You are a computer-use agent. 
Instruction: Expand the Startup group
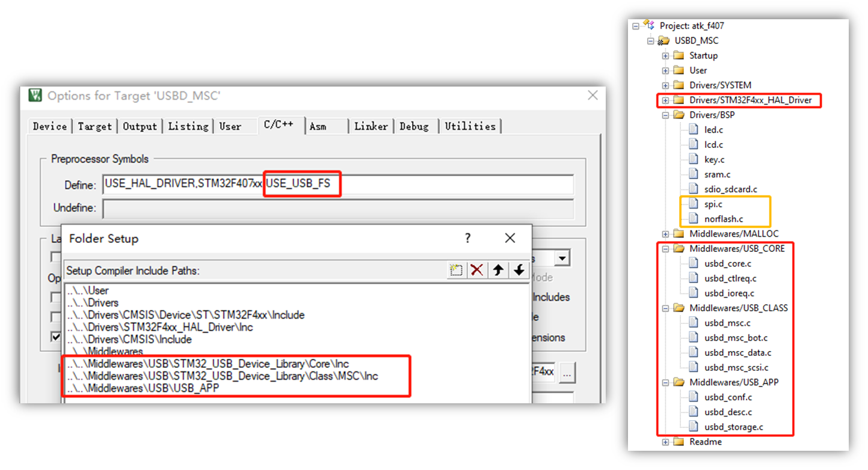pos(665,56)
